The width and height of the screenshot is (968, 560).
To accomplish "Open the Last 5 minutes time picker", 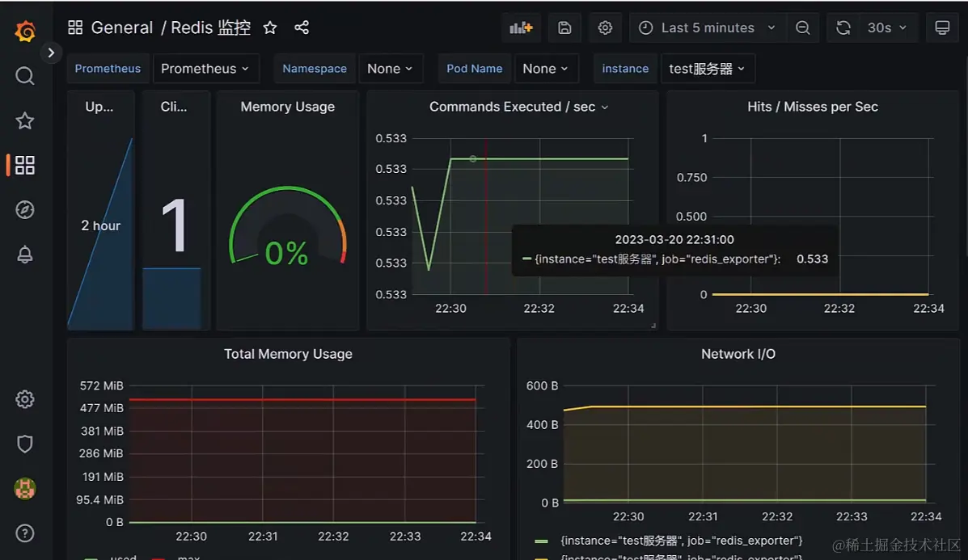I will (x=708, y=27).
